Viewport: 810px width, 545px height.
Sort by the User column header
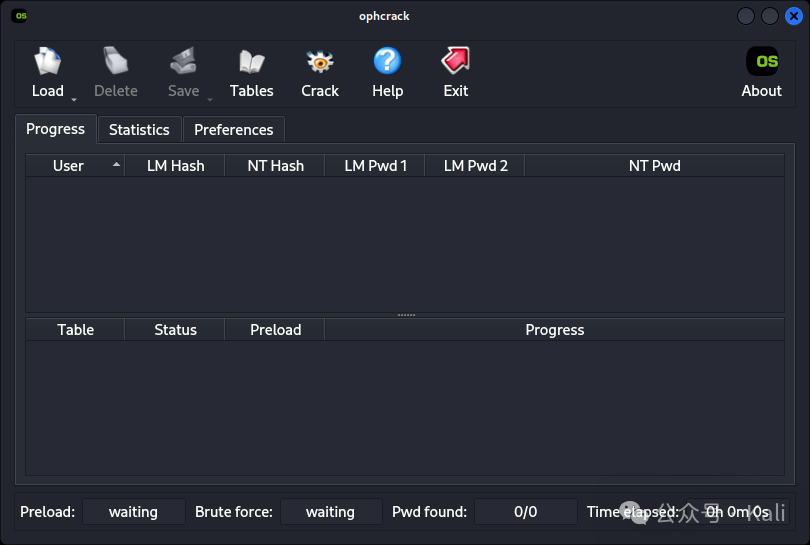point(75,166)
